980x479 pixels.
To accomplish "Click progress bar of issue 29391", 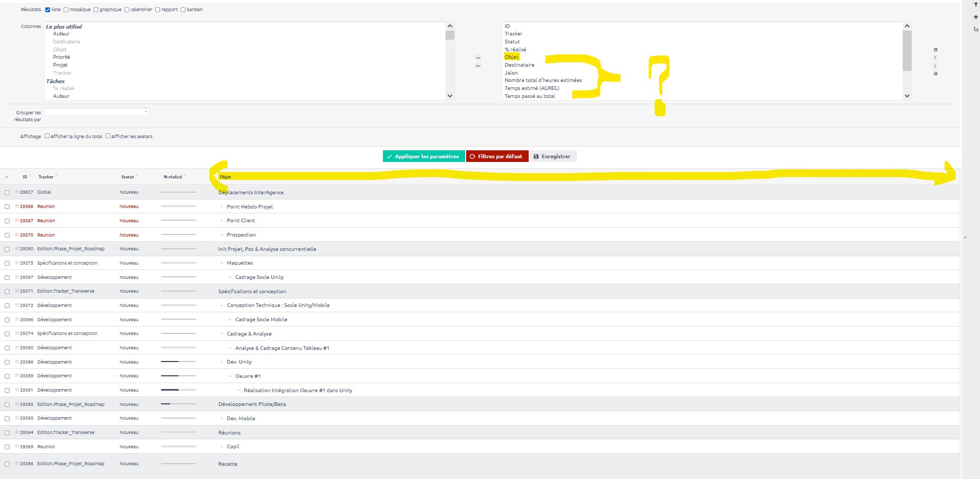I will (178, 390).
